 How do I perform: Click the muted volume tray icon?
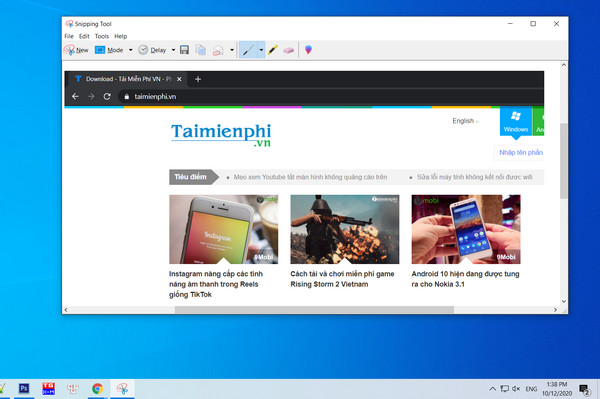(x=516, y=389)
